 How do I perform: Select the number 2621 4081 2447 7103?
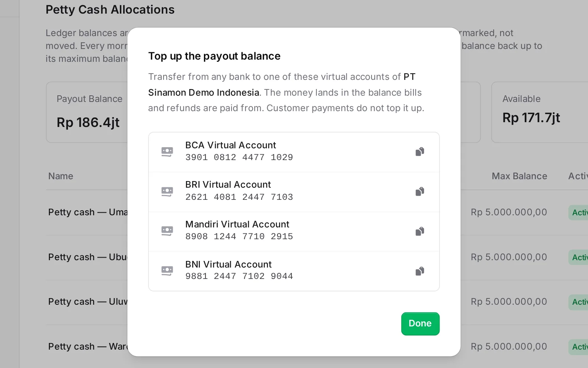click(x=239, y=197)
